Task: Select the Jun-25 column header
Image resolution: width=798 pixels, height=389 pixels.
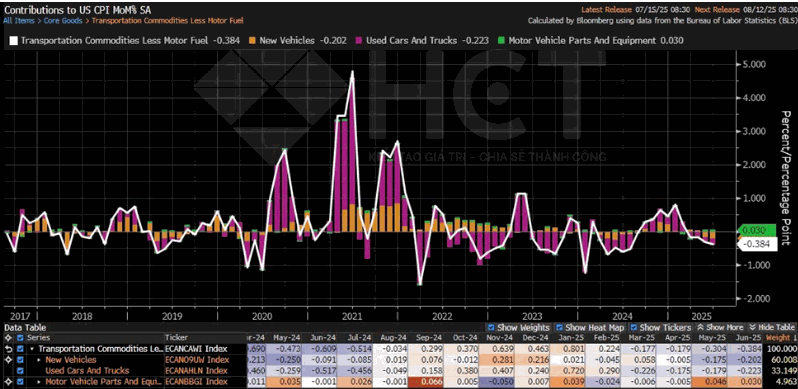Action: tap(750, 338)
